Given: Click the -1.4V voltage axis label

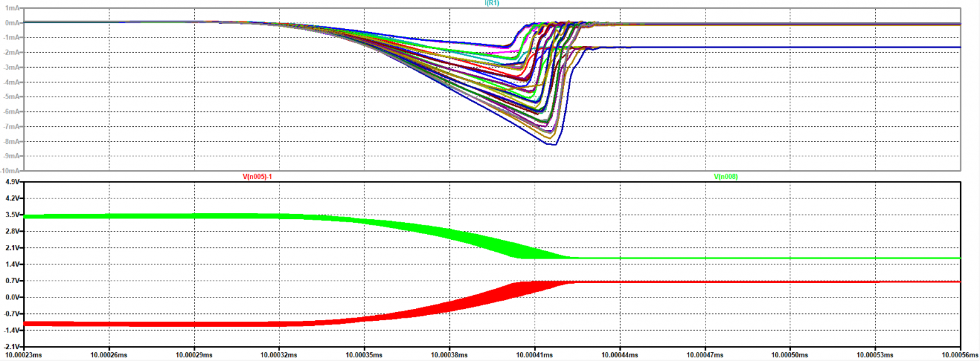Looking at the screenshot, I should tap(12, 330).
